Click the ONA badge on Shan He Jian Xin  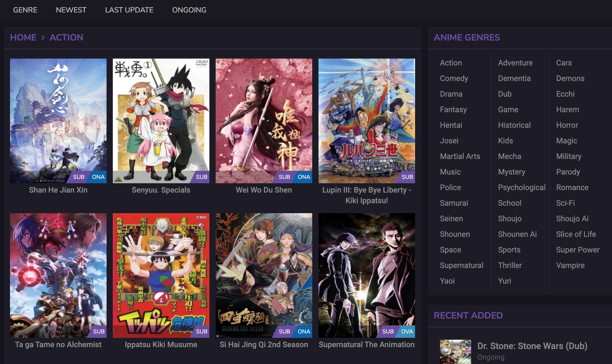(x=98, y=177)
